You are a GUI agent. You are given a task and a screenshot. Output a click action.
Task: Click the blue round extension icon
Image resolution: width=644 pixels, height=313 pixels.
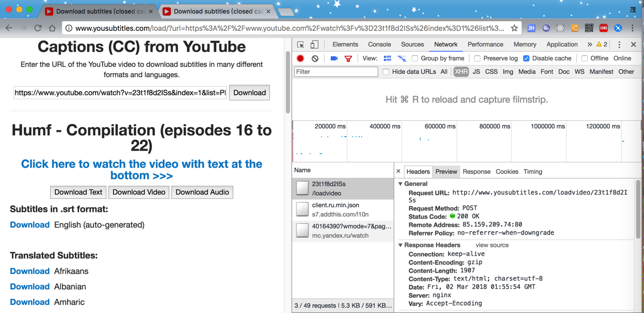[x=618, y=28]
